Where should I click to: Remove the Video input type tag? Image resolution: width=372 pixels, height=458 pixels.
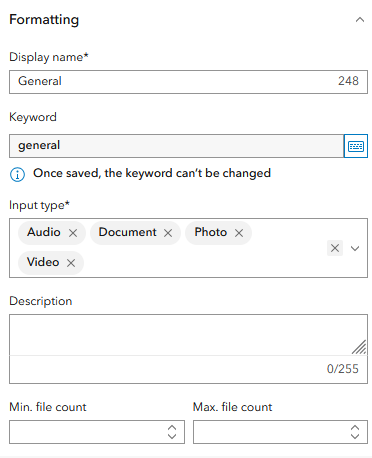(71, 263)
